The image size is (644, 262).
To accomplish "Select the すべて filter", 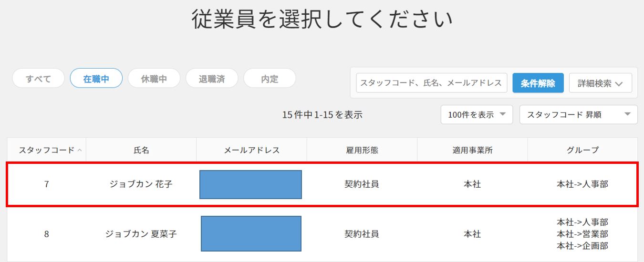I will pos(38,79).
